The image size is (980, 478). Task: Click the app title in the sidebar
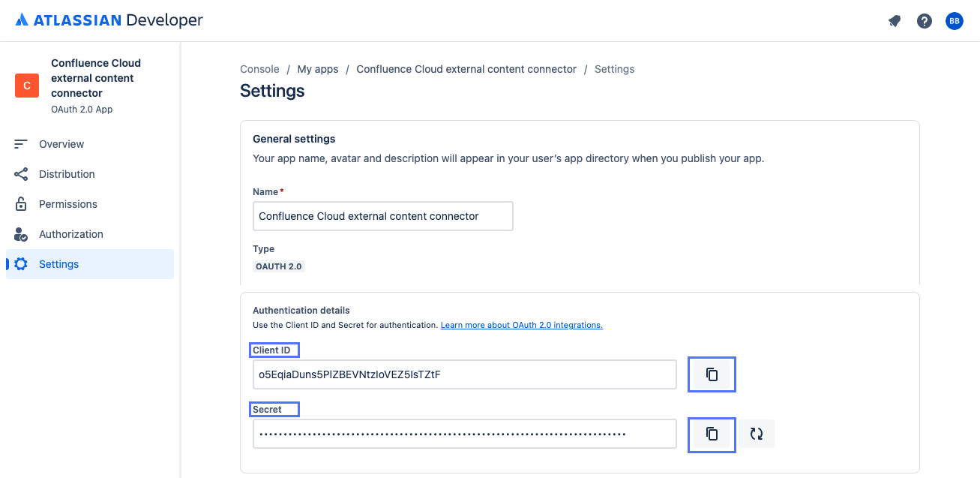pos(96,78)
